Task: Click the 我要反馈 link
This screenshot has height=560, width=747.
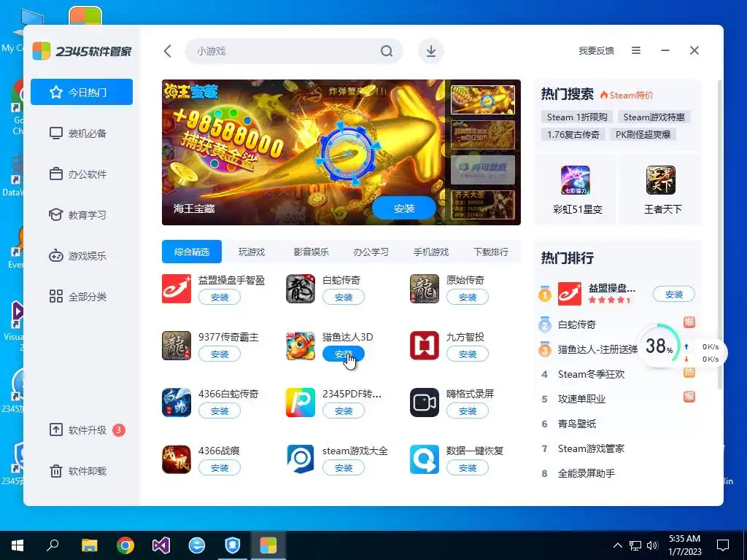Action: pos(596,50)
